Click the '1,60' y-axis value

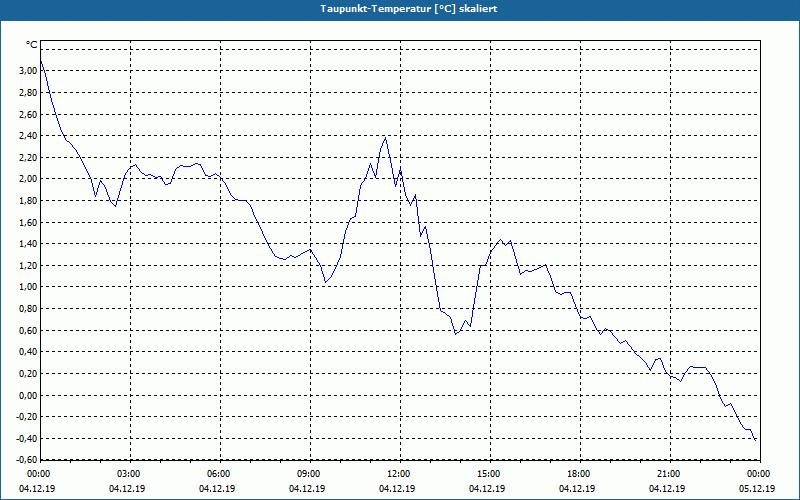coord(28,222)
